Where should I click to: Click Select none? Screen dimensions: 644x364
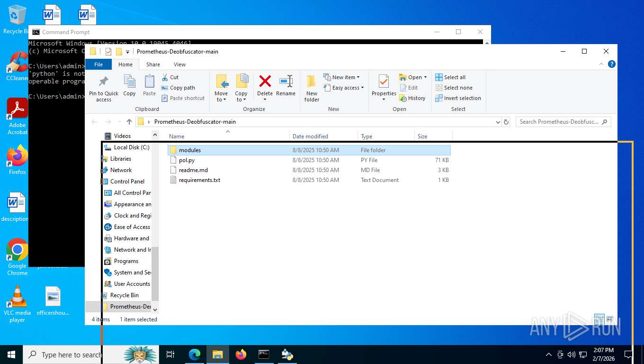pos(454,88)
